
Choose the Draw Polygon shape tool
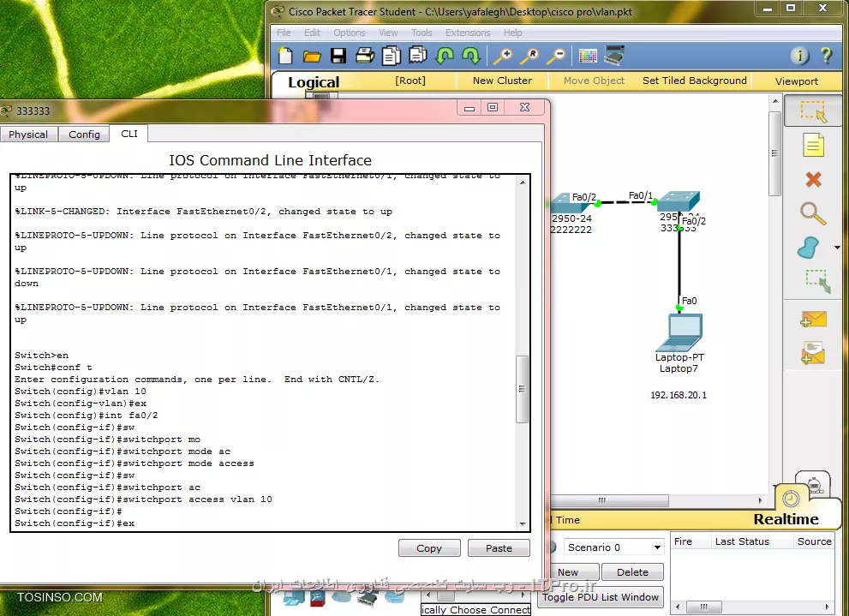coord(810,248)
